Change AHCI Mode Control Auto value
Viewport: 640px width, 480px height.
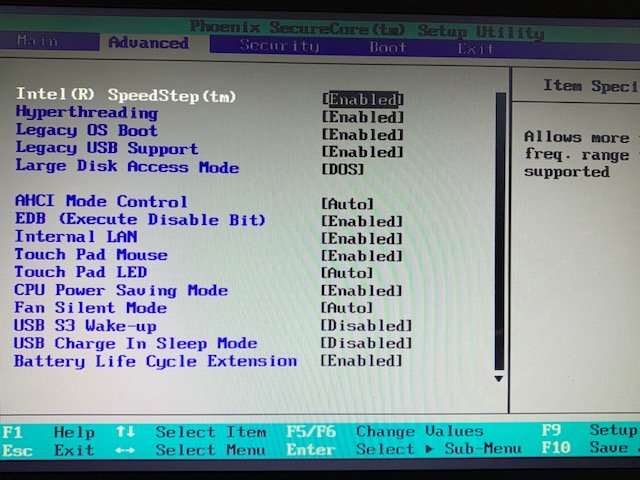pyautogui.click(x=347, y=203)
